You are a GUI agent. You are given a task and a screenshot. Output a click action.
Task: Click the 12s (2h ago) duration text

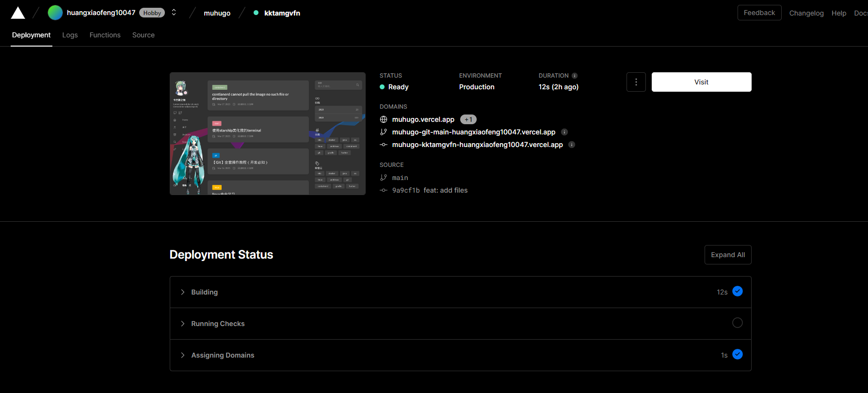(x=559, y=87)
